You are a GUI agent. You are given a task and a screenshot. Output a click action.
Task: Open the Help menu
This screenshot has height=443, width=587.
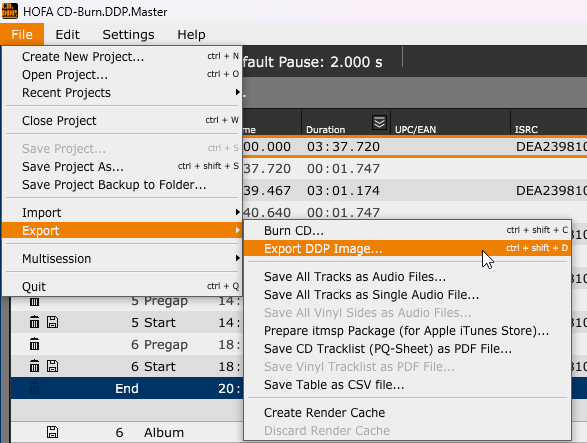[x=191, y=34]
